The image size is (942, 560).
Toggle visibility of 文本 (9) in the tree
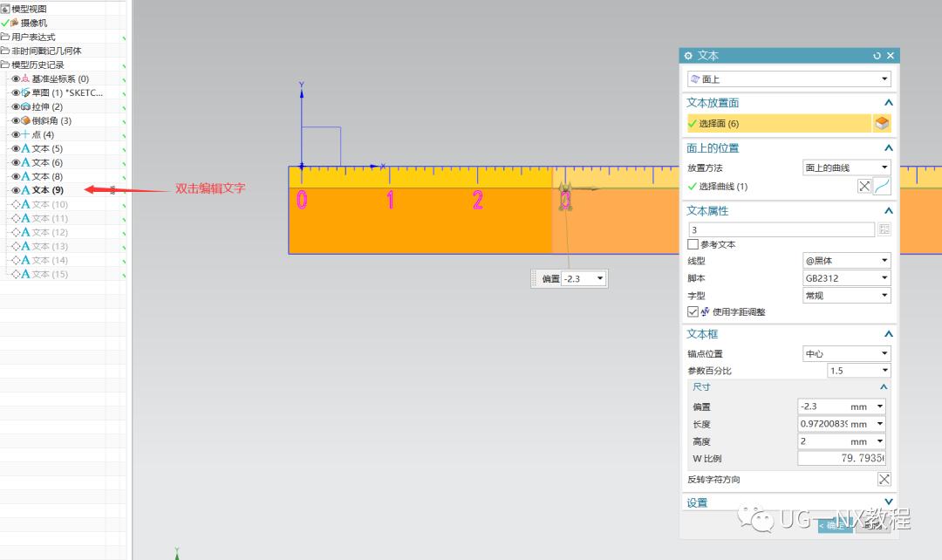(16, 189)
